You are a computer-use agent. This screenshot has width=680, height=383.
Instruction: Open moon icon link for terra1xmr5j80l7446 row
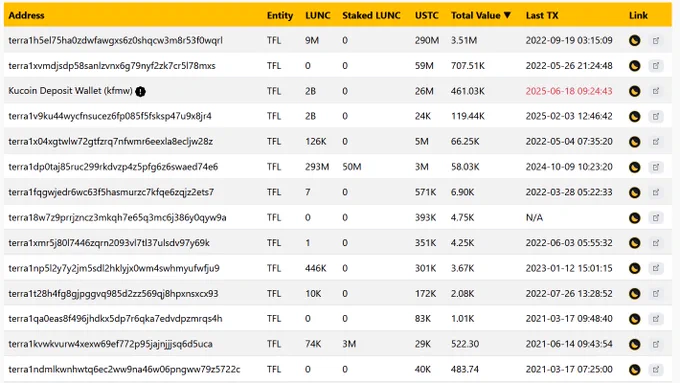point(634,243)
